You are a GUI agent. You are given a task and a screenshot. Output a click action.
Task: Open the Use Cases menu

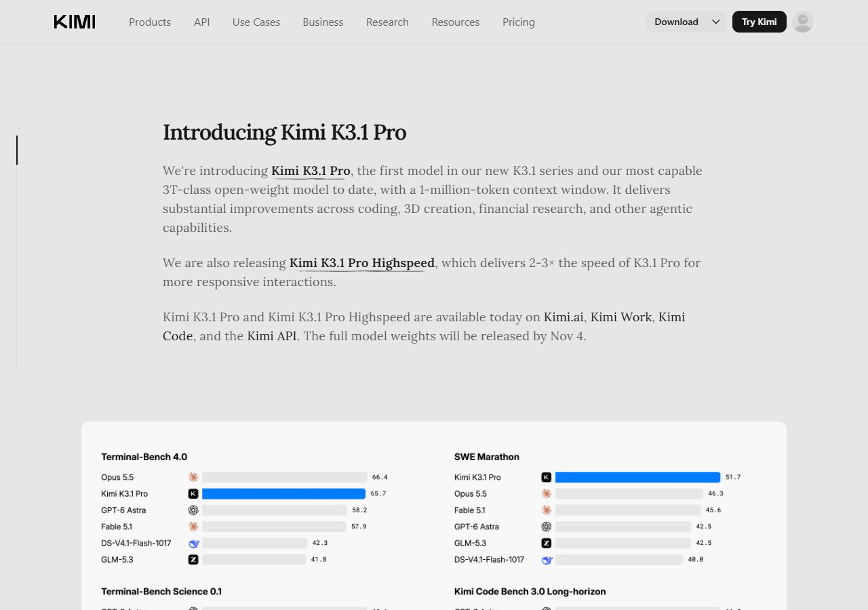pyautogui.click(x=256, y=22)
